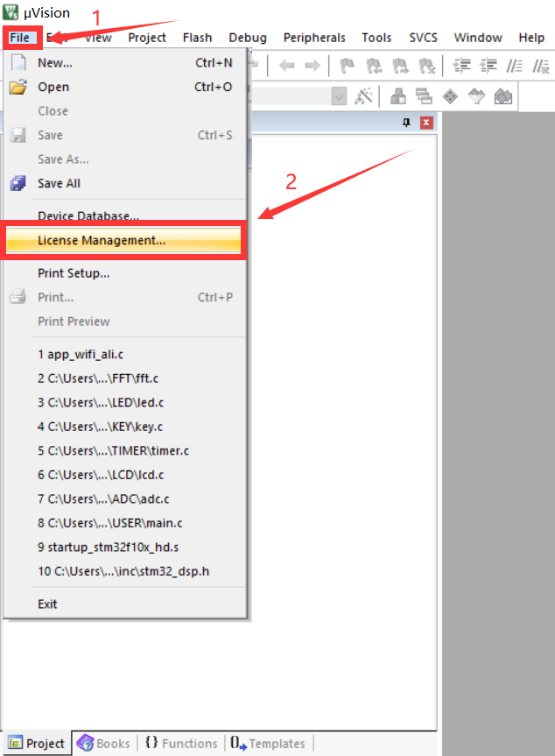Choose New... from the File menu
The image size is (555, 756).
(x=125, y=63)
